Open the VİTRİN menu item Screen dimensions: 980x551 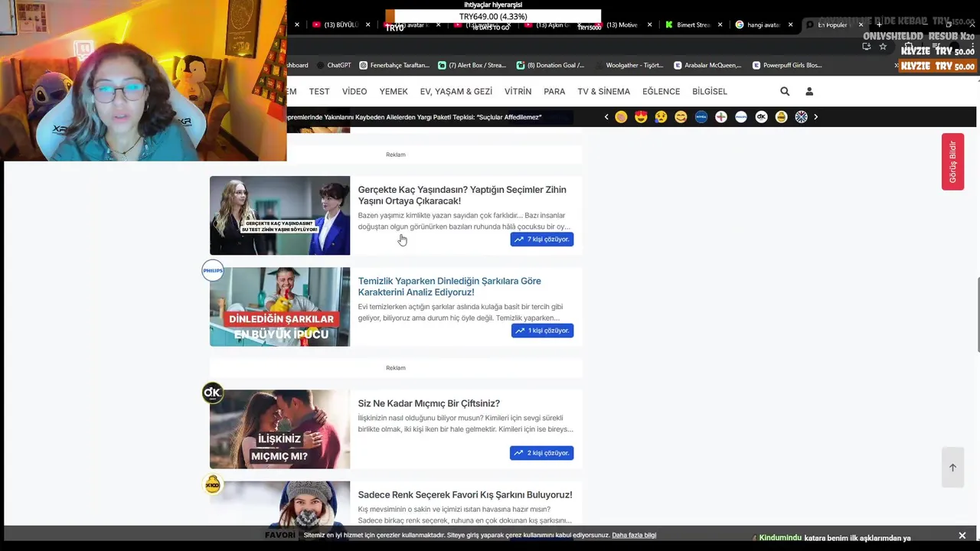tap(518, 91)
